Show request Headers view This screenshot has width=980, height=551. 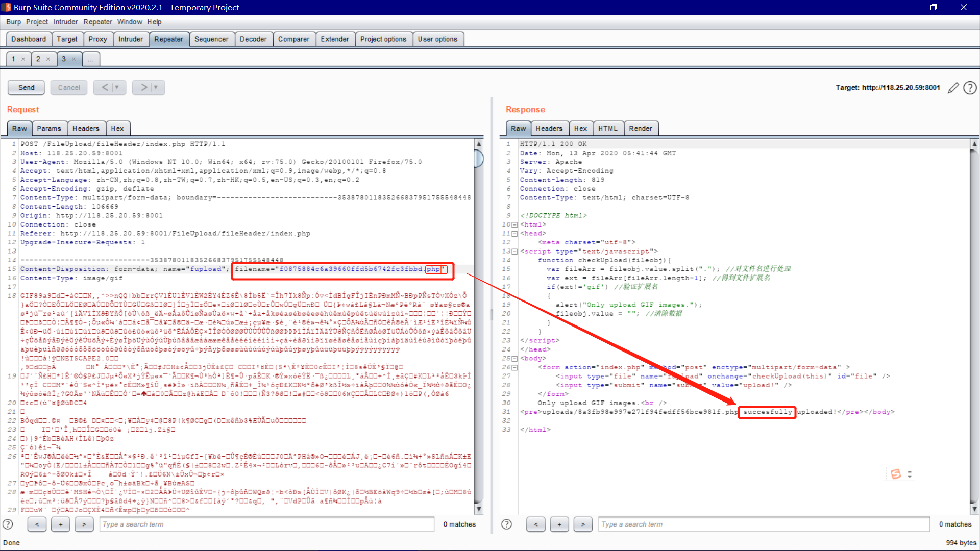pyautogui.click(x=86, y=129)
